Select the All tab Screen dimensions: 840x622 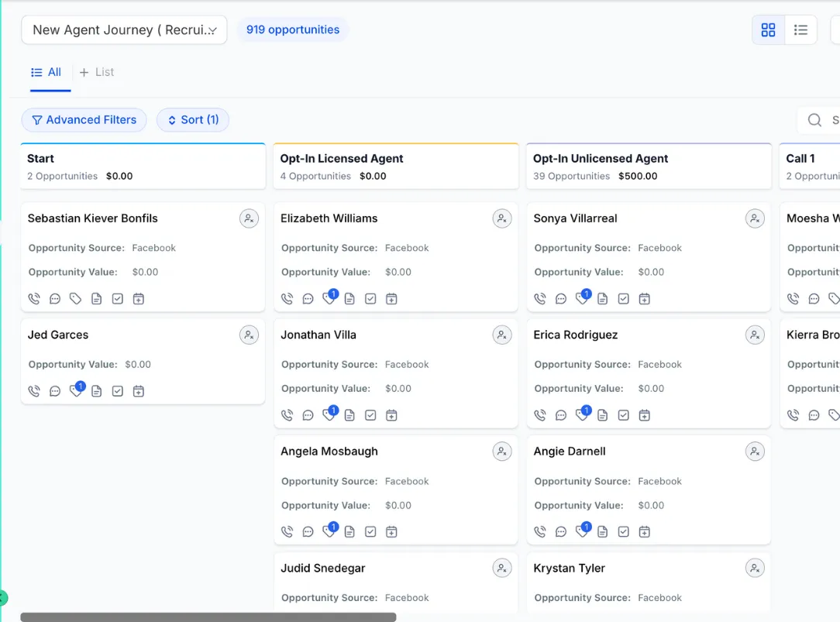[46, 72]
